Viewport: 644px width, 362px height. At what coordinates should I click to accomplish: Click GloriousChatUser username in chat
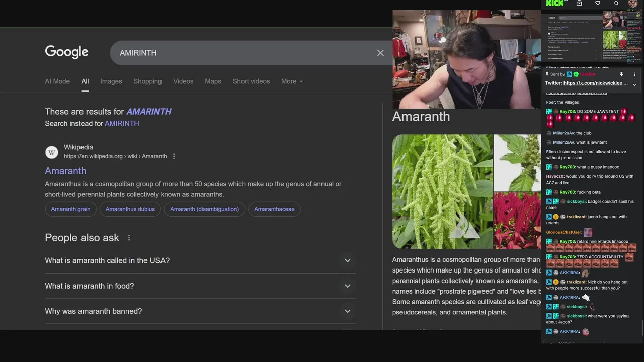(564, 232)
